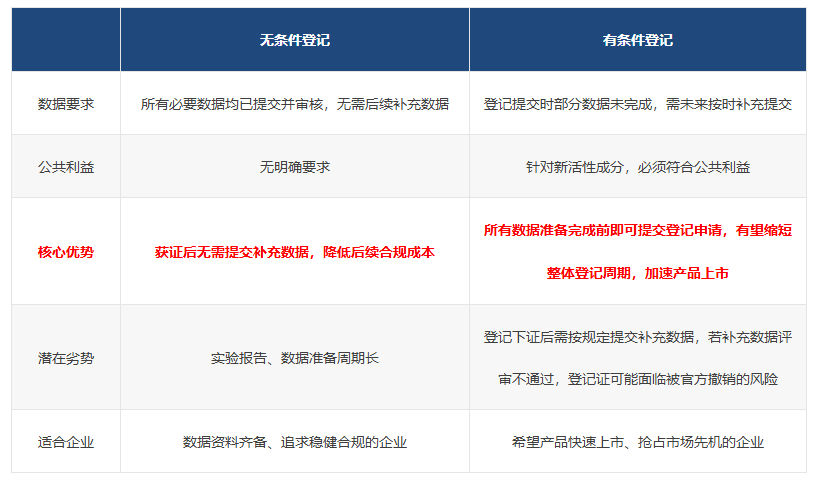Click the red 核心优势 row label
Viewport: 816px width, 484px height.
pos(66,252)
